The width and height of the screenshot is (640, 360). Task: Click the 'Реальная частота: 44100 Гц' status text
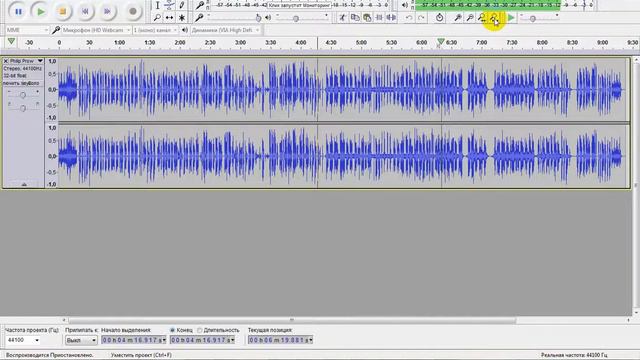point(573,355)
